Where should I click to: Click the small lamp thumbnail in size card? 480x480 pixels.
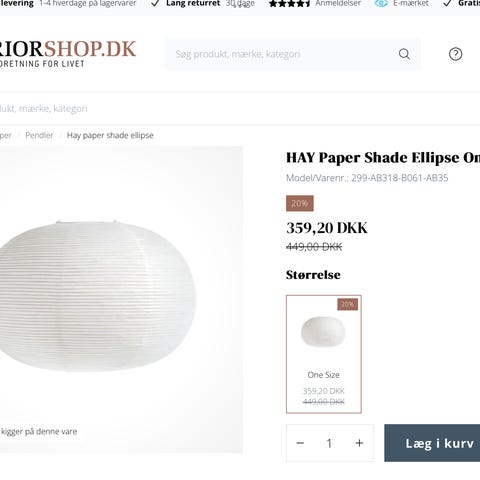pos(323,332)
